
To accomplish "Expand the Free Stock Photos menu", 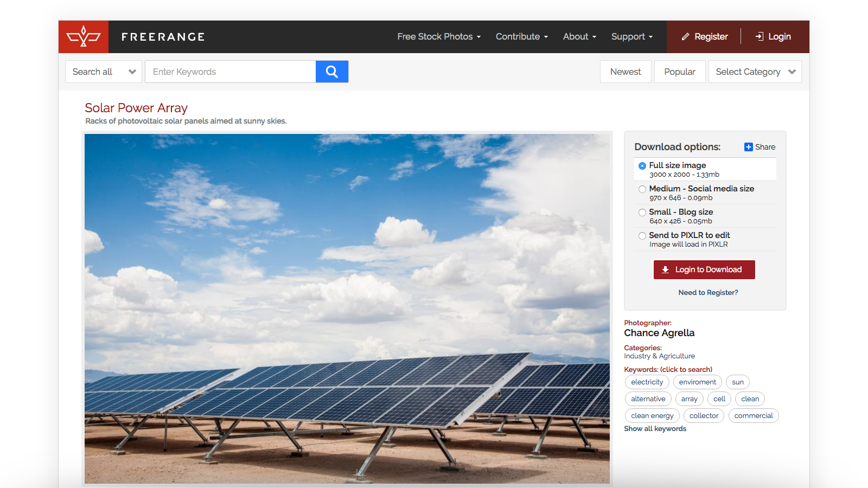I will [x=439, y=37].
